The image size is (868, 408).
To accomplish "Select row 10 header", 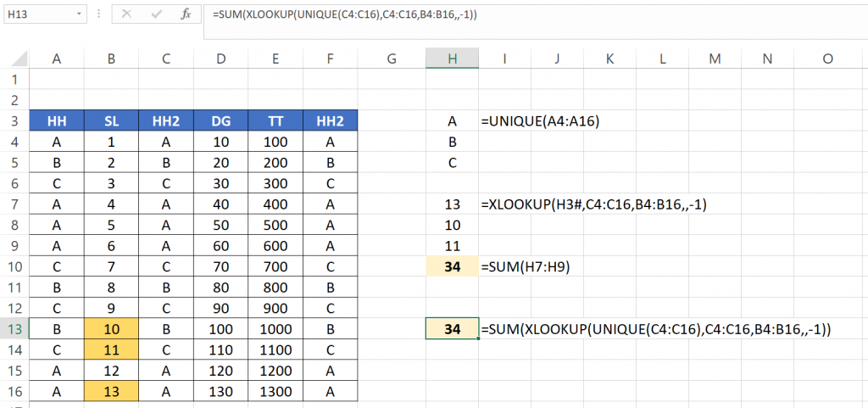I will tap(14, 266).
